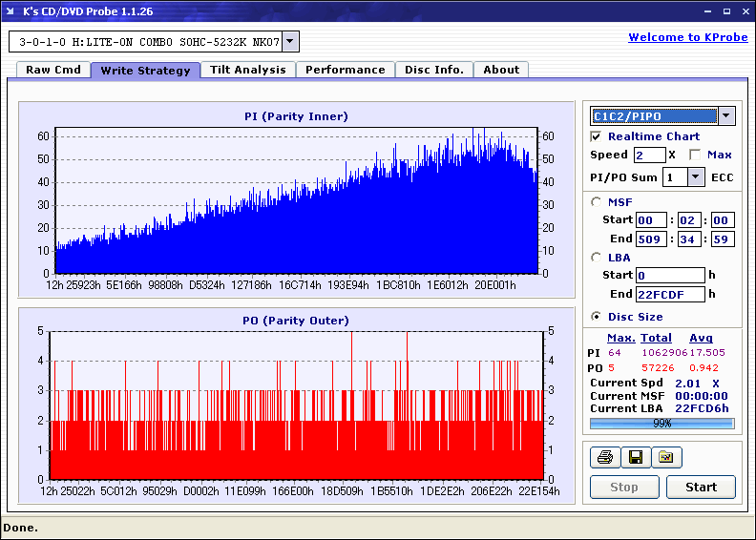Click the KProbe app icon in title bar

click(x=11, y=10)
